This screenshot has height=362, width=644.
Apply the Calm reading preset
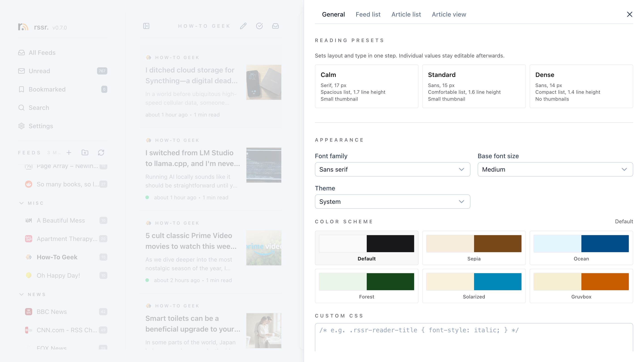click(x=366, y=86)
